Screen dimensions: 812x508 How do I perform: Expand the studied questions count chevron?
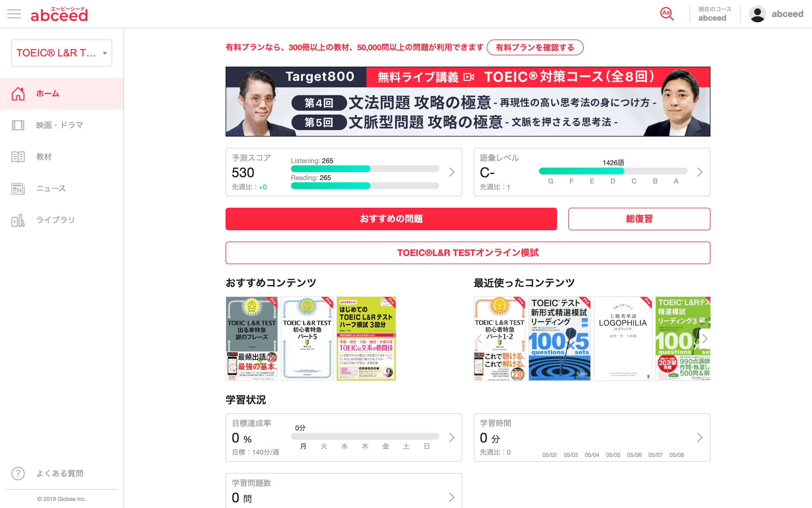[x=452, y=497]
